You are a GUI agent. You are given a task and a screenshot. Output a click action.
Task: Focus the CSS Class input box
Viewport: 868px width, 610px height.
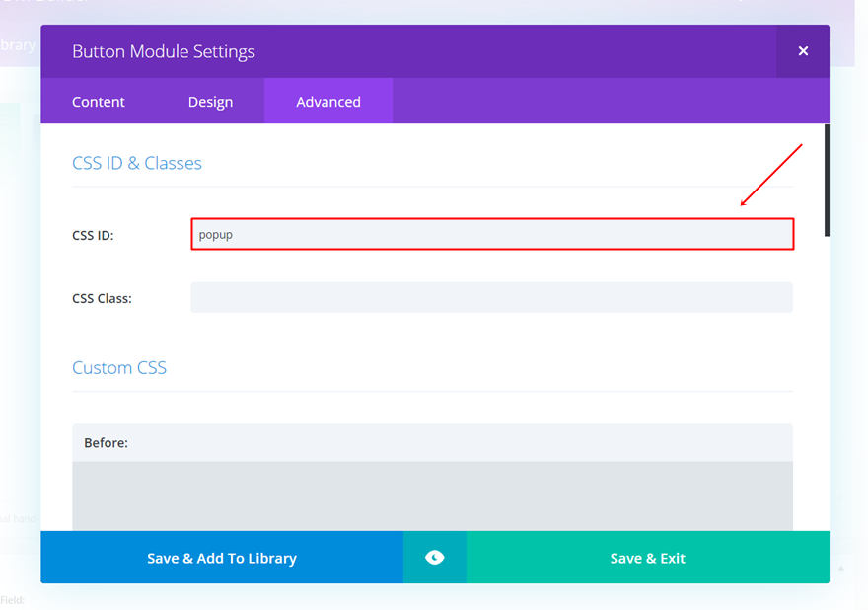491,298
